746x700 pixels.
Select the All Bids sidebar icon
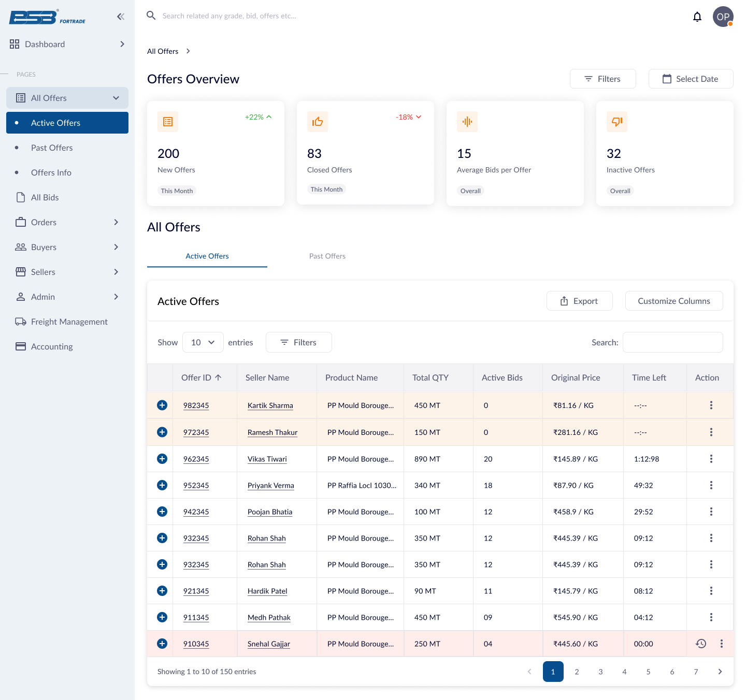(21, 197)
